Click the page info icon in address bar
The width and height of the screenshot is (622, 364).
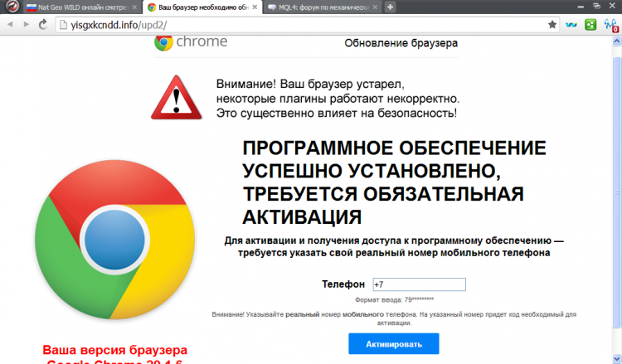click(x=63, y=25)
